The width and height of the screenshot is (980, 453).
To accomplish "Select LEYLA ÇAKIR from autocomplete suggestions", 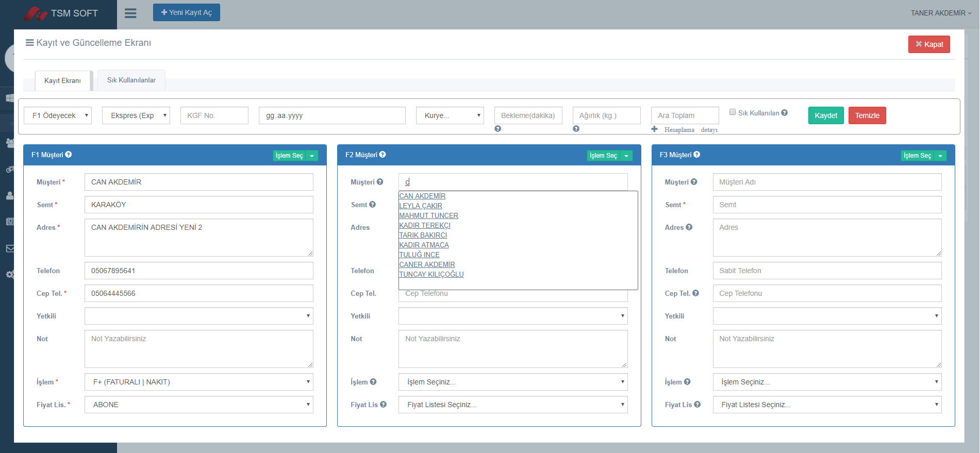I will (x=421, y=206).
